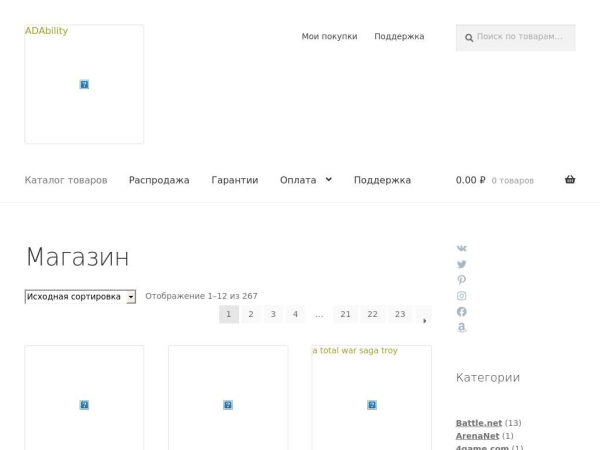Open the Battle.net category link
Viewport: 600px width, 450px height.
pyautogui.click(x=479, y=423)
